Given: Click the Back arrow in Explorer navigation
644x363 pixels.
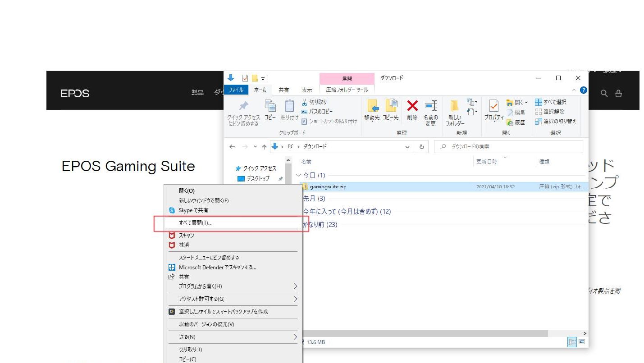Looking at the screenshot, I should coord(232,147).
